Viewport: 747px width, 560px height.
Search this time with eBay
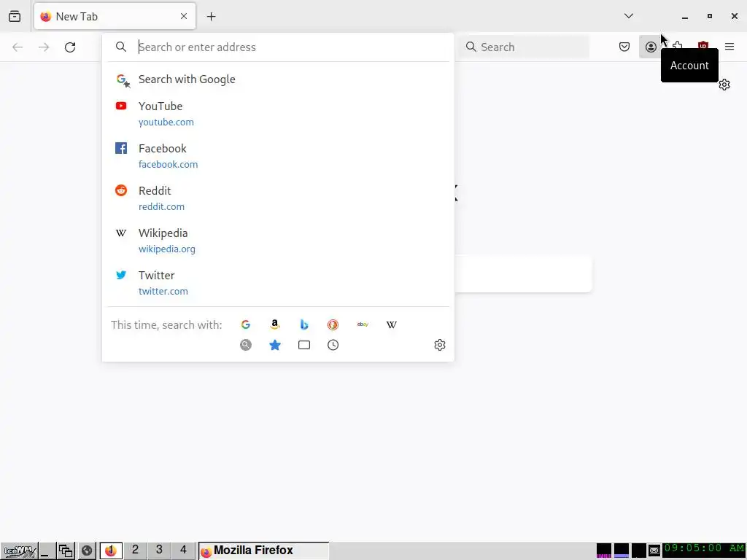(x=363, y=324)
